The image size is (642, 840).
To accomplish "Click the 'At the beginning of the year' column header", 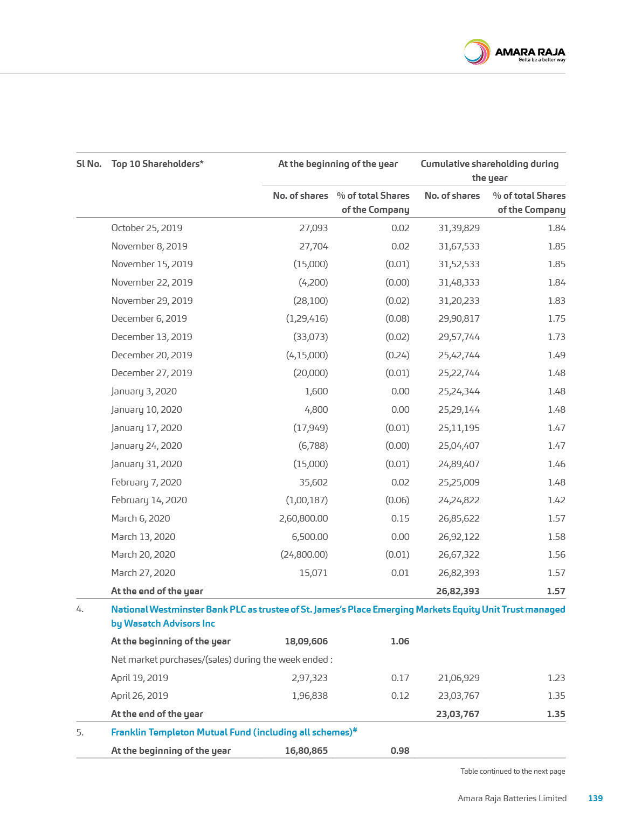I will point(337,164).
